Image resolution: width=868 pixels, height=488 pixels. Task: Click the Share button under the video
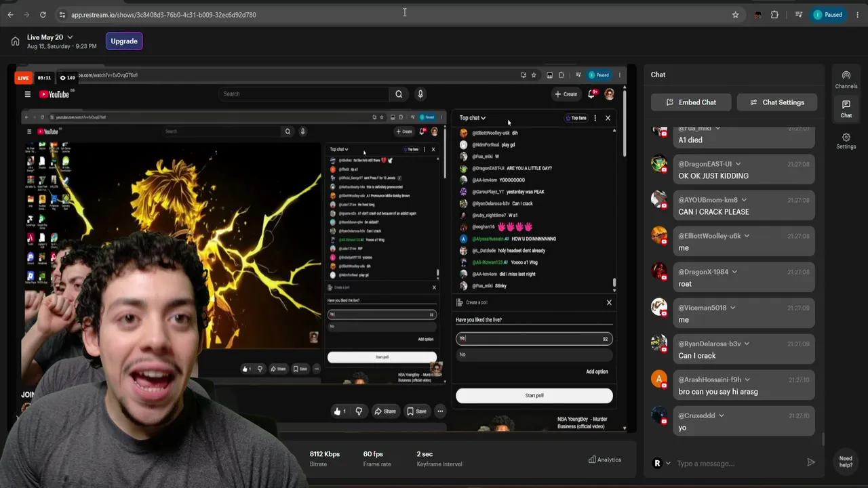[x=384, y=411]
